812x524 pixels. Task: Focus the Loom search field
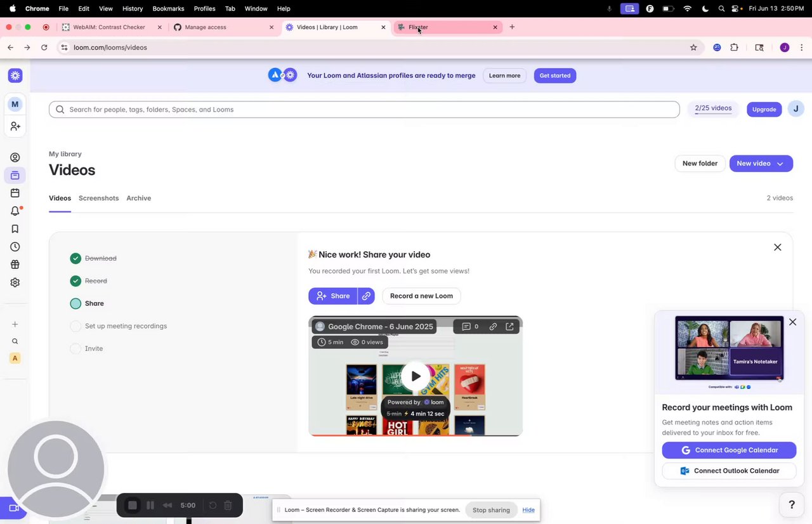tap(364, 109)
